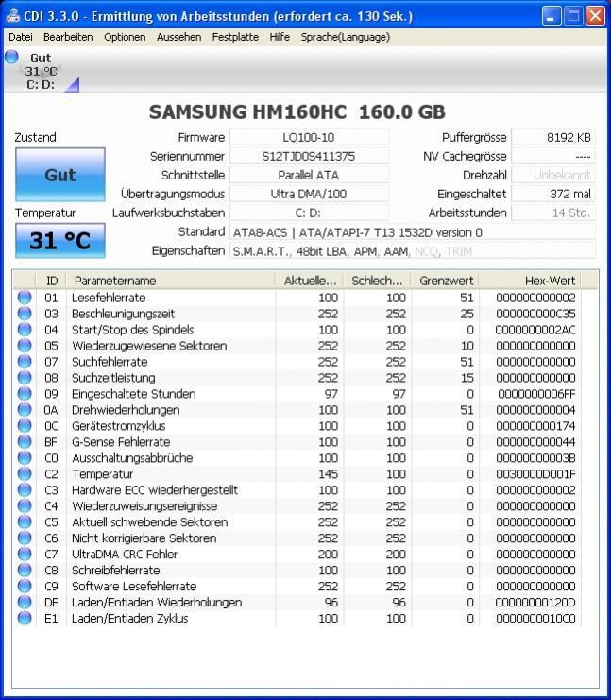Click status orb of UltraDMA CRC Fehler row

tap(25, 554)
